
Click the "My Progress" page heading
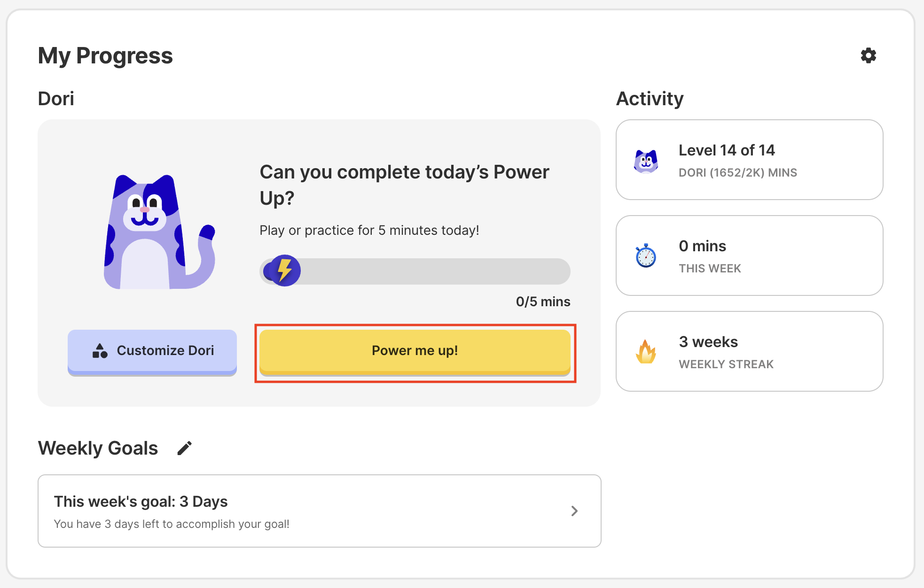point(105,55)
